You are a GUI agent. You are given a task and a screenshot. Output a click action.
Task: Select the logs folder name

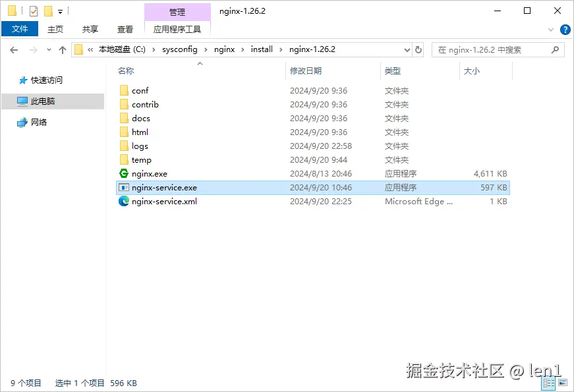tap(140, 146)
